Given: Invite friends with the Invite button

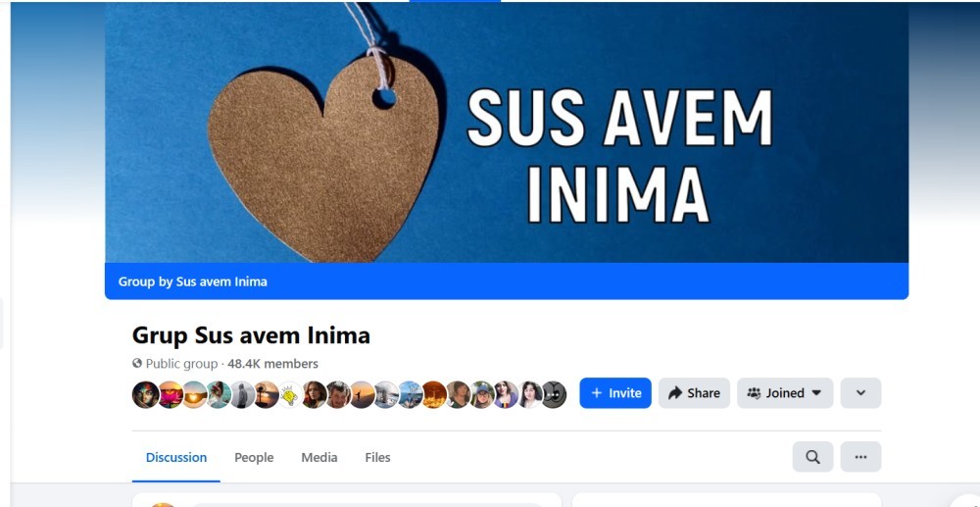Looking at the screenshot, I should coord(615,393).
